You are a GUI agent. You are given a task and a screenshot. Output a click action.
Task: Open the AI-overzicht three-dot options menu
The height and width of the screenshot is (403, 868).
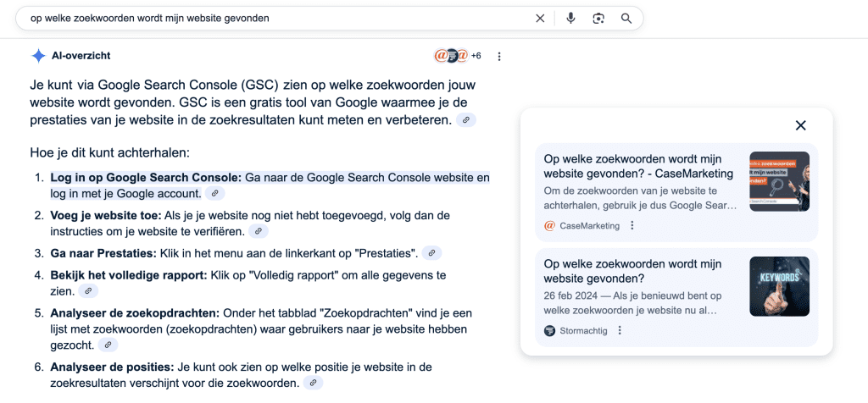click(x=499, y=57)
